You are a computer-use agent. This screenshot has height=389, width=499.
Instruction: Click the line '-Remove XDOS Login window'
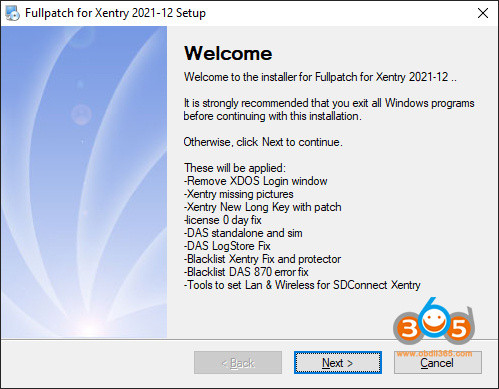[255, 181]
